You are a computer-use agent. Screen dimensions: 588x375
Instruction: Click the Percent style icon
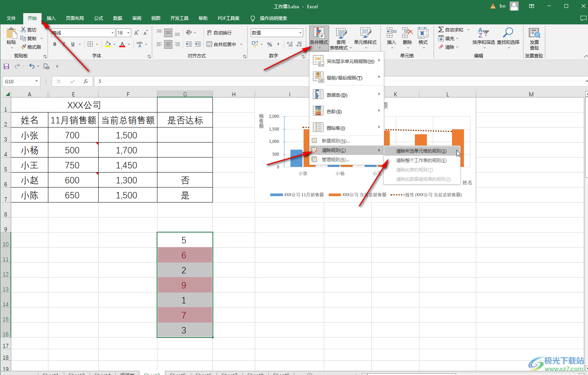pyautogui.click(x=269, y=44)
